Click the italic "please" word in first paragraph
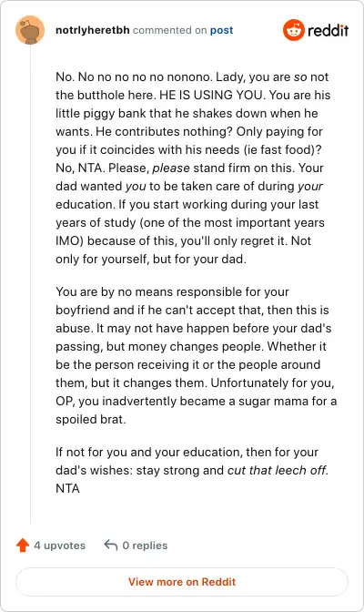 pyautogui.click(x=171, y=168)
